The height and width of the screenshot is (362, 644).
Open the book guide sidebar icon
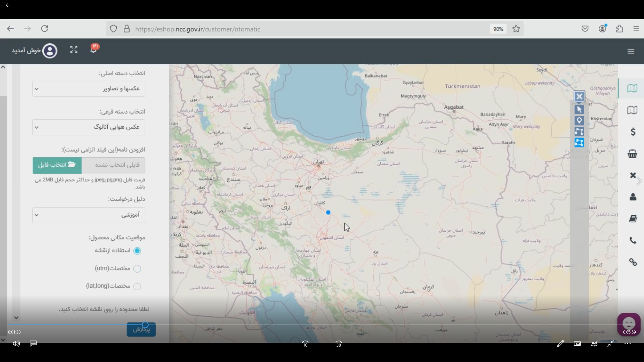coord(633,219)
